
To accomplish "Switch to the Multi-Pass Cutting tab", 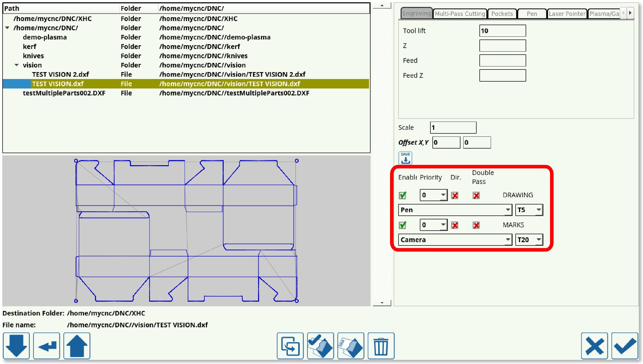I will tap(460, 14).
